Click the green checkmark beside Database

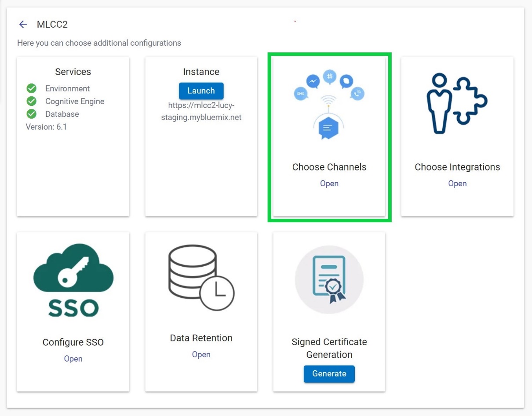(x=32, y=114)
